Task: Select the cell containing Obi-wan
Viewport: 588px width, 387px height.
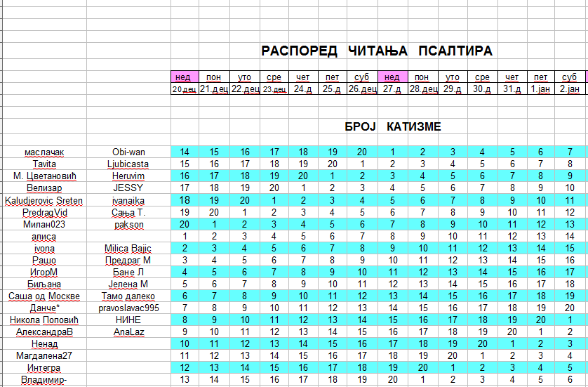Action: point(128,152)
